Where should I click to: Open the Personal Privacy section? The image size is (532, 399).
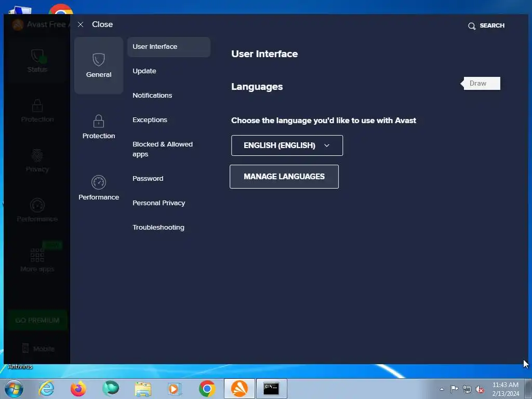pos(159,203)
